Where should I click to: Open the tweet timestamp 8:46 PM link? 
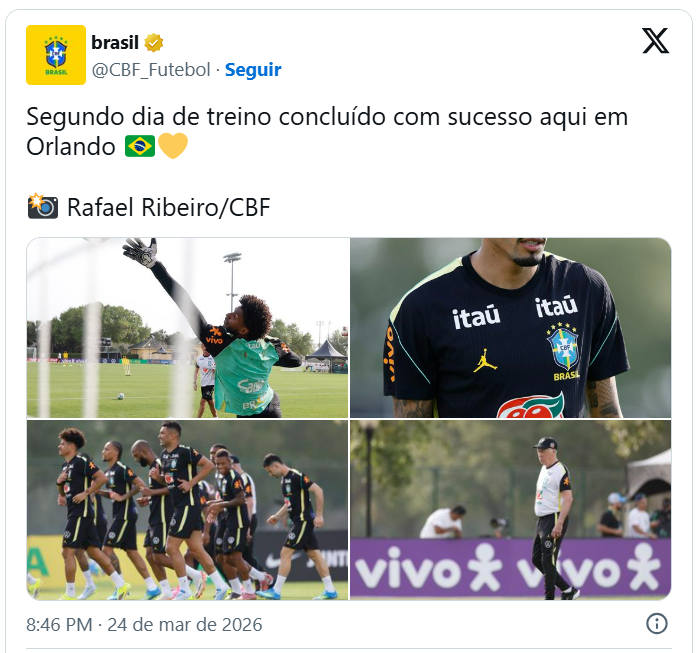(x=59, y=625)
